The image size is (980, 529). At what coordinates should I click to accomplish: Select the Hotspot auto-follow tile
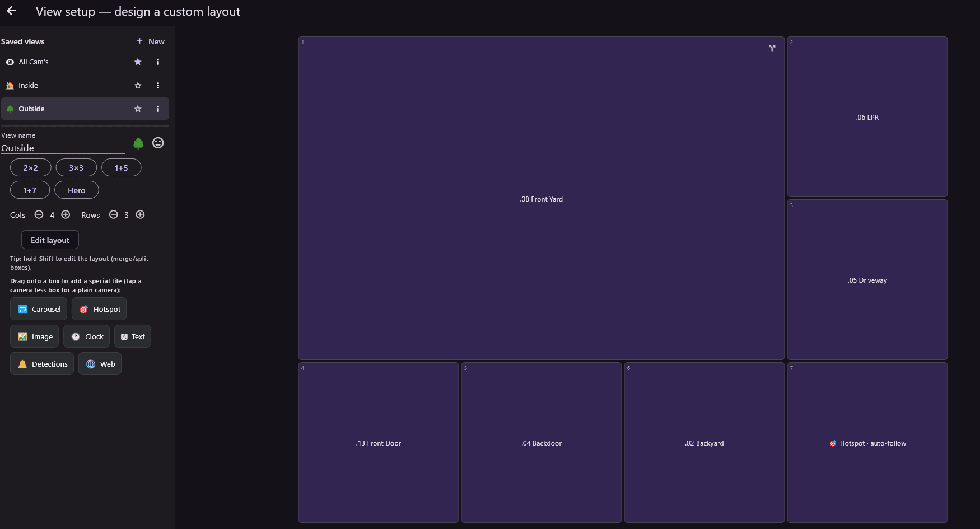867,443
